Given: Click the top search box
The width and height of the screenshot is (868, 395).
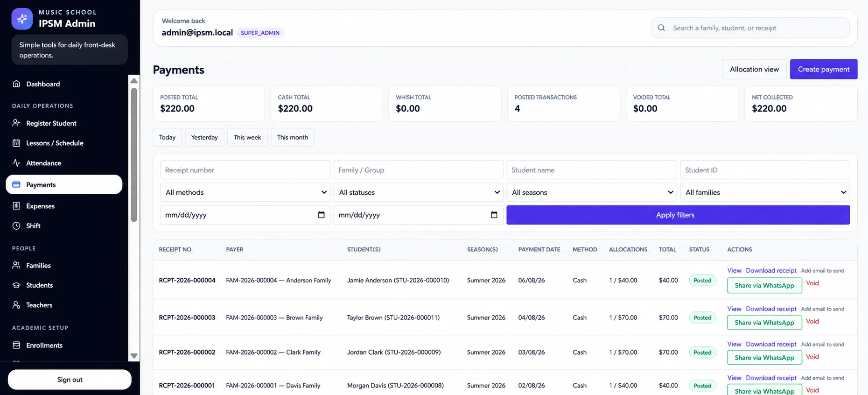Looking at the screenshot, I should 750,28.
